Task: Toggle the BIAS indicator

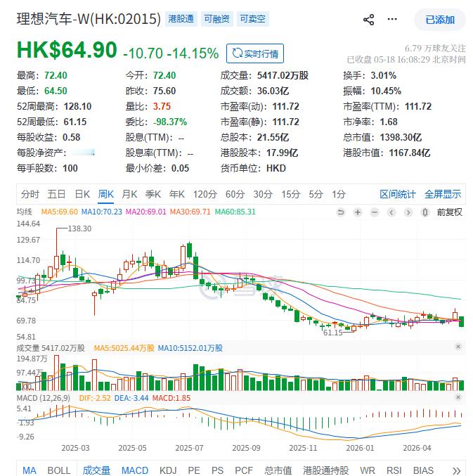Action: point(423,470)
